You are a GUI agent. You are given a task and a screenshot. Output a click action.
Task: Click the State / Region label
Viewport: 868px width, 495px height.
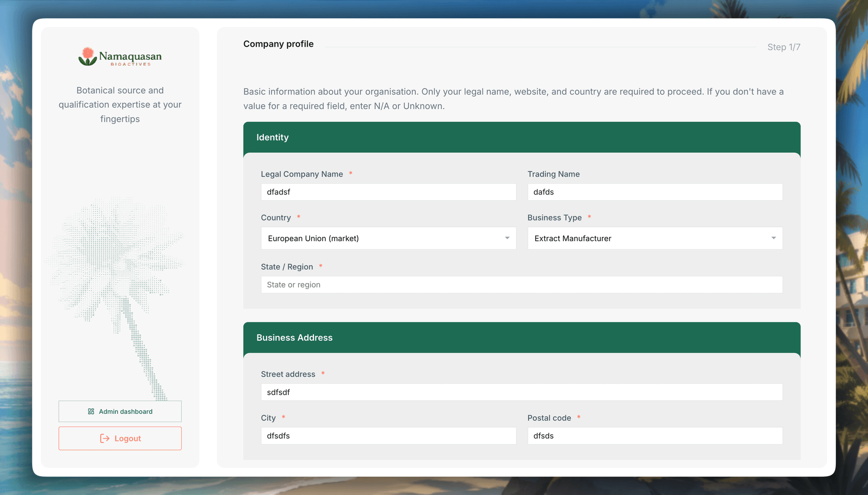click(x=287, y=267)
